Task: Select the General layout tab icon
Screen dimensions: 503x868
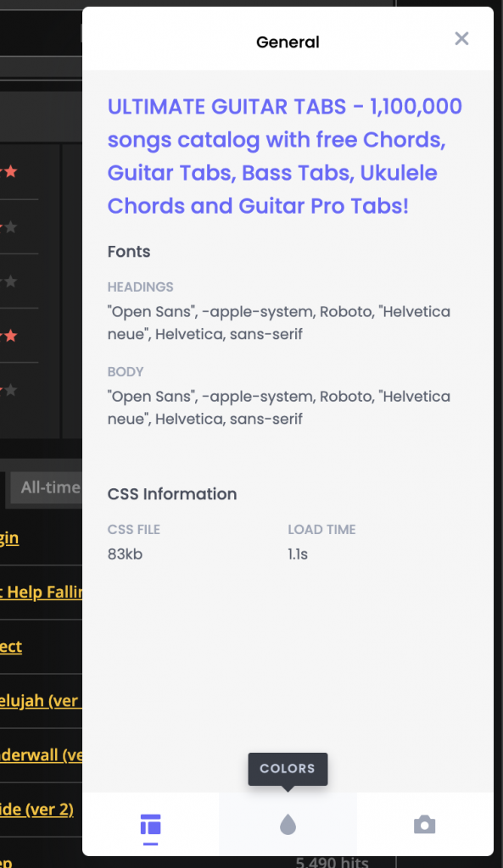Action: click(x=150, y=824)
